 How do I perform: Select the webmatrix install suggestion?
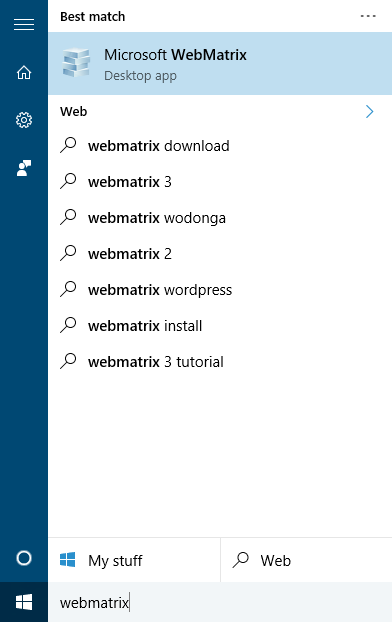(220, 326)
